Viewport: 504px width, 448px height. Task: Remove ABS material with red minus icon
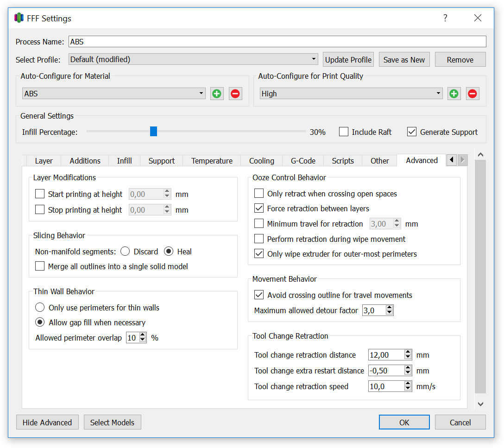(x=235, y=94)
